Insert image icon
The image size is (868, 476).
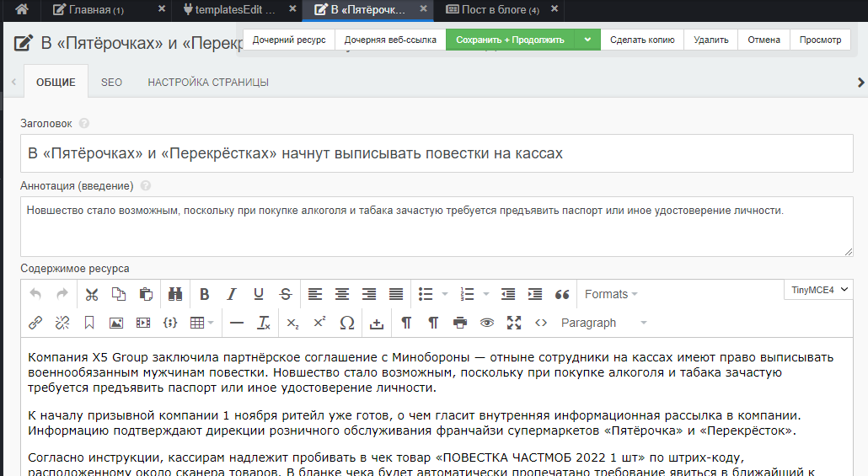(x=116, y=323)
